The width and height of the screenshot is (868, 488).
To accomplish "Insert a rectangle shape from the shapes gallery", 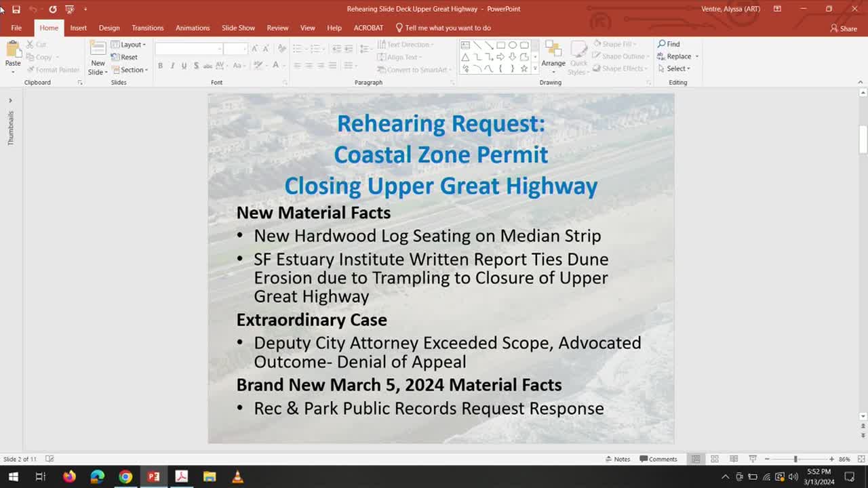I will coord(500,44).
